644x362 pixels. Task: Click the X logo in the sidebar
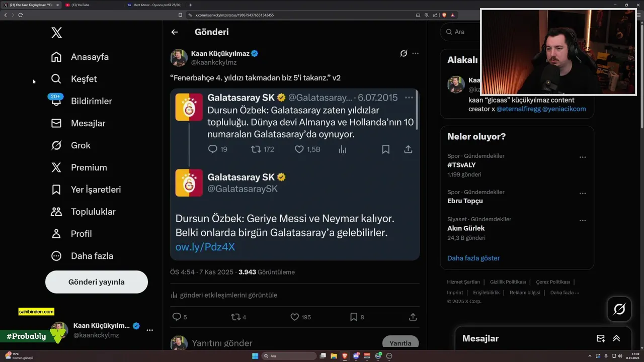pos(56,33)
